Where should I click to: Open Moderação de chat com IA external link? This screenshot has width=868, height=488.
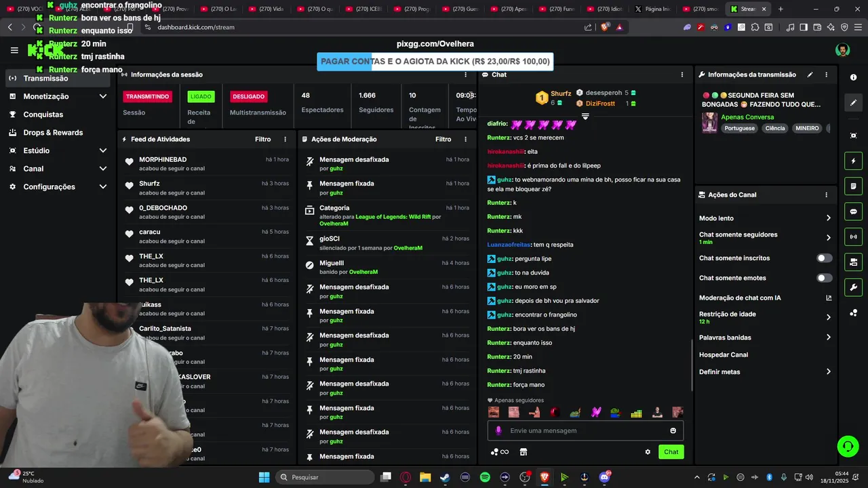[829, 298]
